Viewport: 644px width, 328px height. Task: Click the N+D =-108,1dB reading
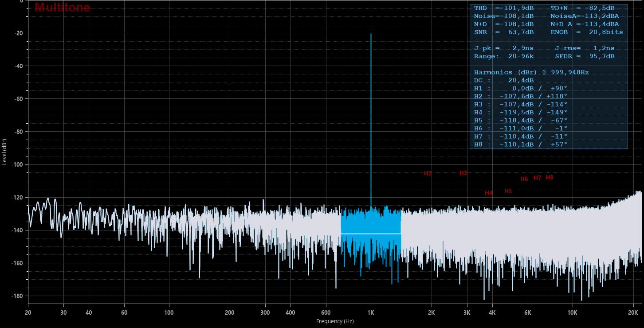coord(504,24)
